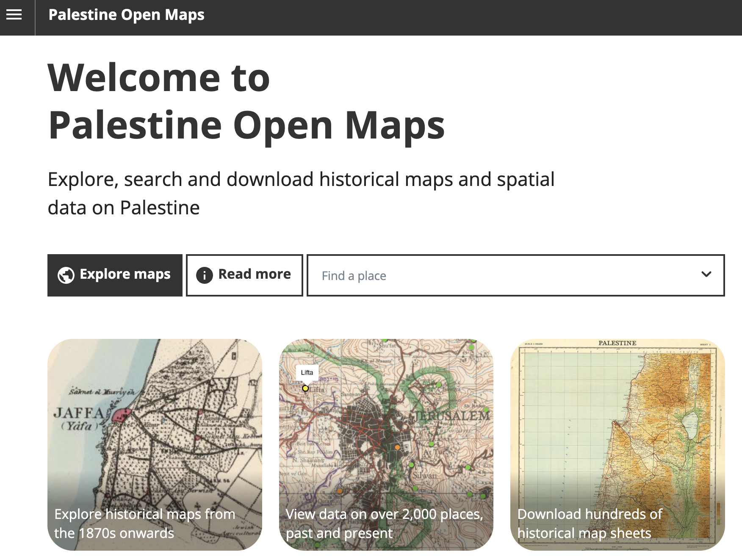742x560 pixels.
Task: Open the Jerusalem places data card
Action: [x=386, y=445]
